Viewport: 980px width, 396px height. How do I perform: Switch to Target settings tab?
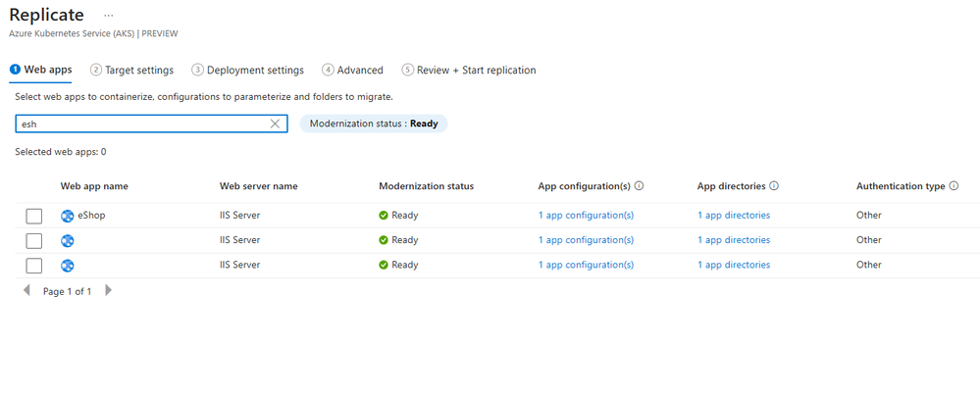(x=131, y=70)
